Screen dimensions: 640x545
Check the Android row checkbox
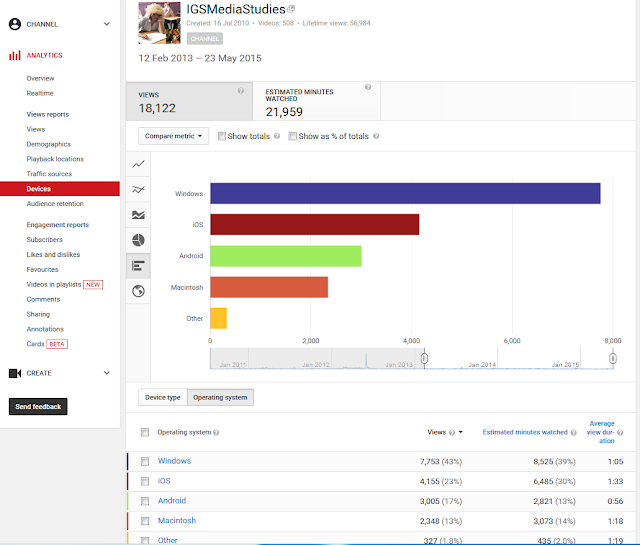pyautogui.click(x=145, y=501)
